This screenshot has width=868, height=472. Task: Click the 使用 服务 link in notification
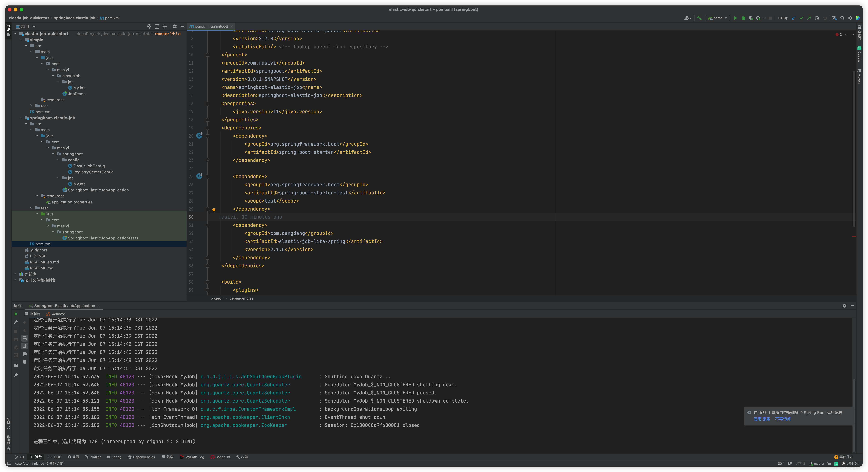coord(761,419)
